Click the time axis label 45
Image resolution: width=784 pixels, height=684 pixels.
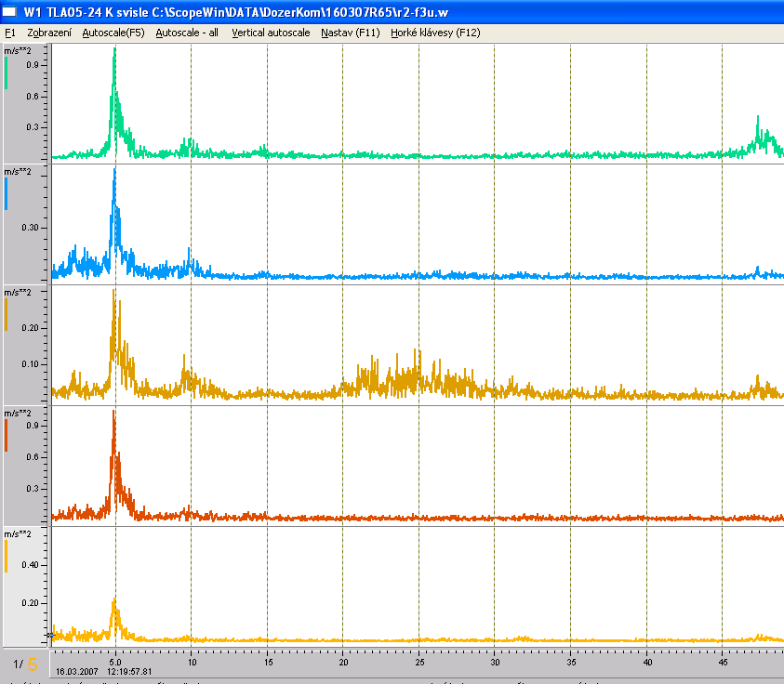pyautogui.click(x=723, y=663)
